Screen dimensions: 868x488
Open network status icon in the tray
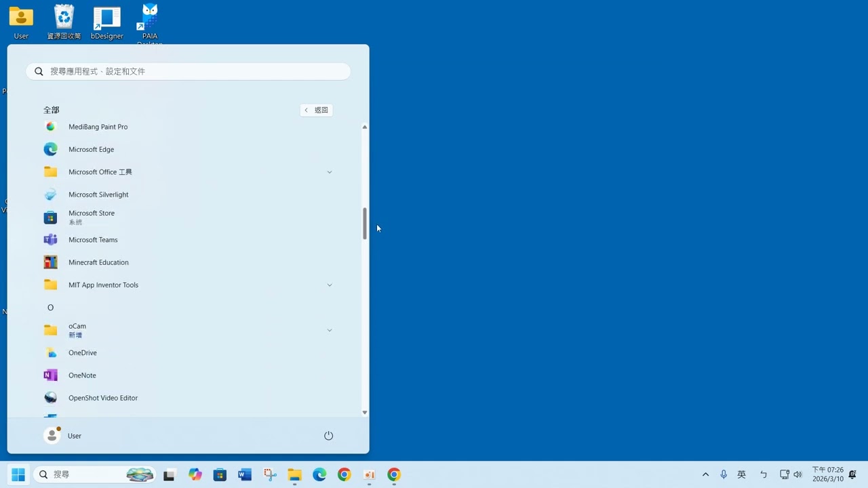coord(785,474)
